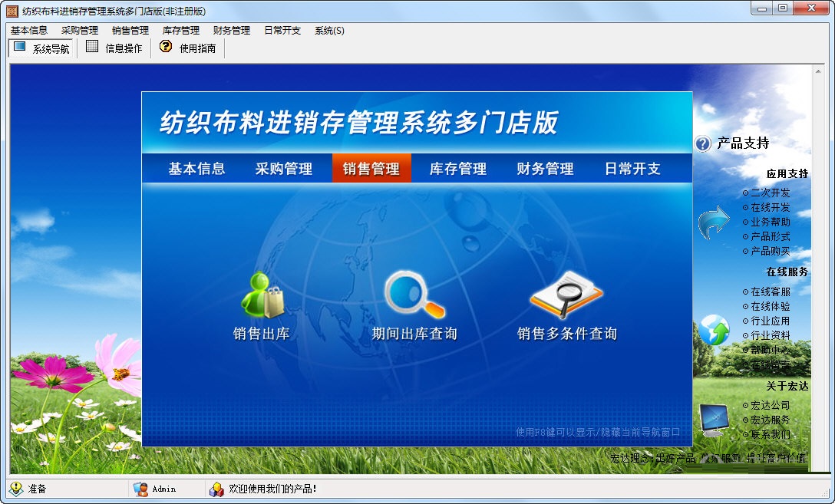Switch to 基本信息 navigation tab
The width and height of the screenshot is (835, 504).
click(x=196, y=169)
